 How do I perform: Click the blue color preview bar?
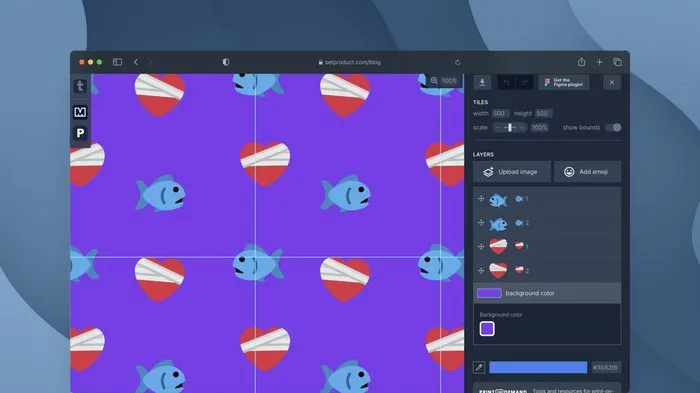538,367
